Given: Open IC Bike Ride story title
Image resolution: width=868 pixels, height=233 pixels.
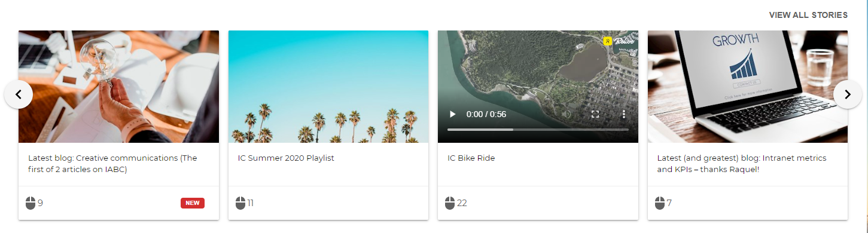Looking at the screenshot, I should click(471, 158).
